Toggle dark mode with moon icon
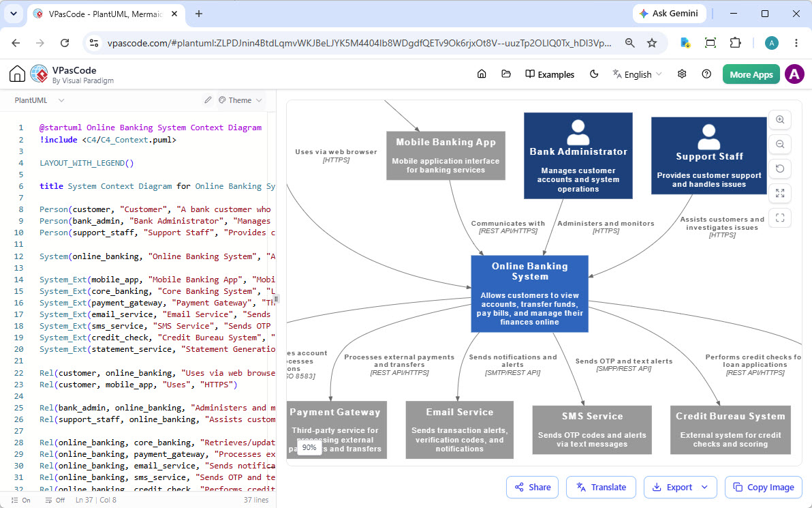This screenshot has width=812, height=508. [594, 74]
